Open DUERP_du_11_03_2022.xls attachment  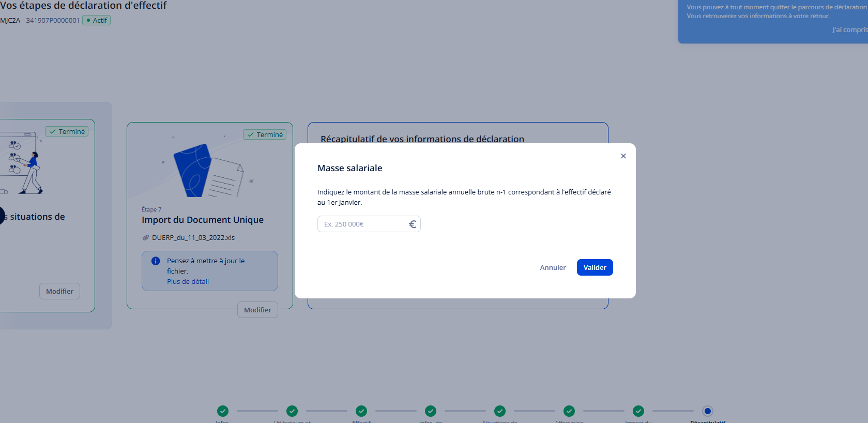[193, 238]
